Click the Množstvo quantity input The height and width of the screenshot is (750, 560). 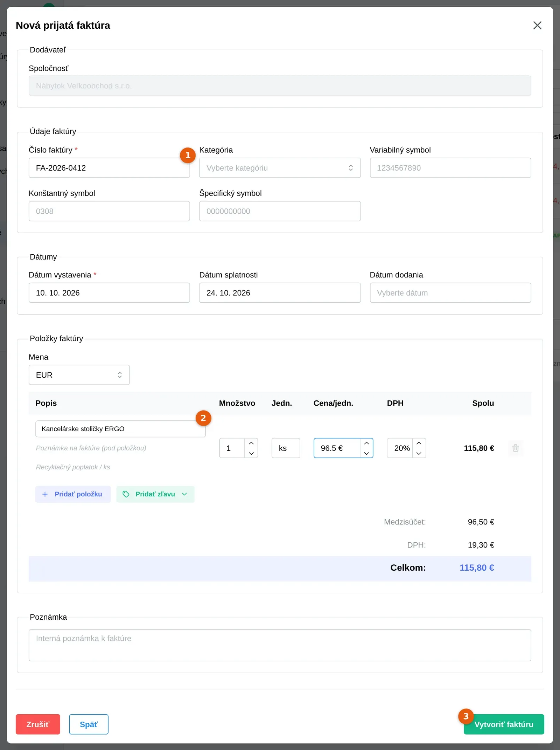[232, 448]
